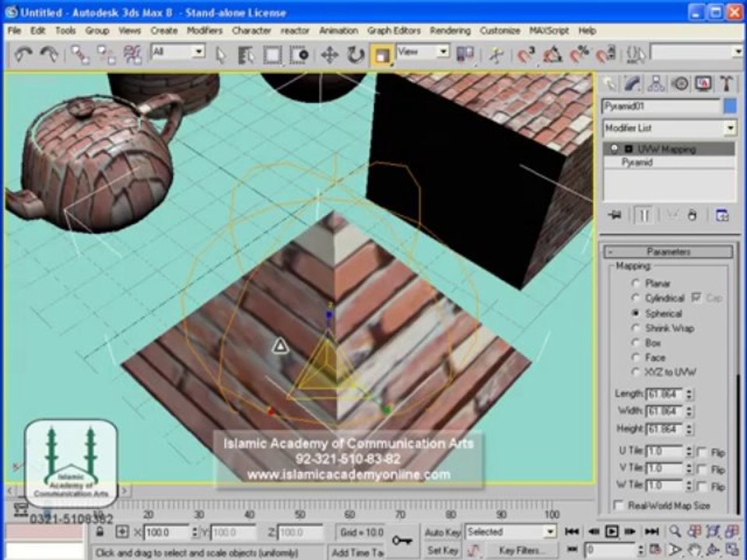The height and width of the screenshot is (560, 747).
Task: Toggle the Angle Snap icon
Action: click(x=552, y=54)
